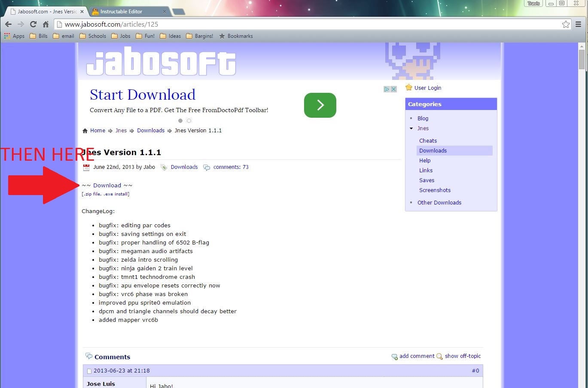Open the Screenshots sidebar link
588x388 pixels.
[435, 190]
